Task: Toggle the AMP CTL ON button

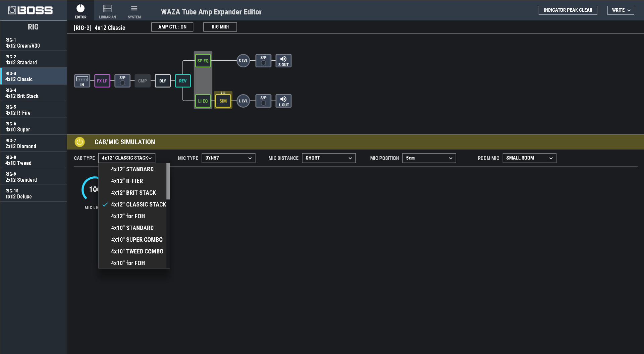Action: pyautogui.click(x=172, y=27)
